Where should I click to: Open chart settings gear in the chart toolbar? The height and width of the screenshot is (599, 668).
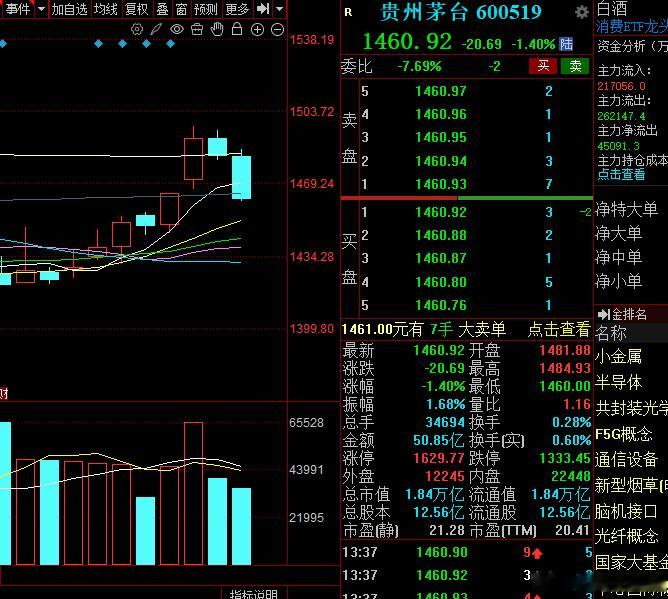point(137,29)
